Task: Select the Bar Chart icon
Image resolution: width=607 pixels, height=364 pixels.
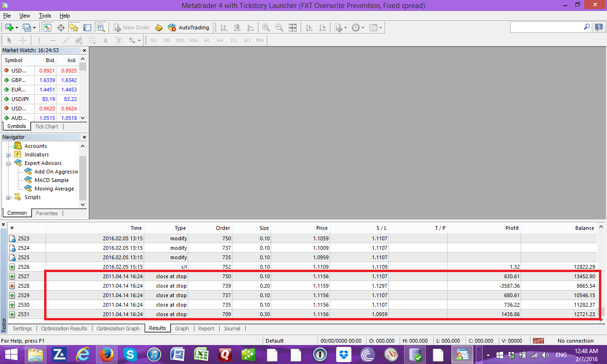Action: (x=224, y=27)
